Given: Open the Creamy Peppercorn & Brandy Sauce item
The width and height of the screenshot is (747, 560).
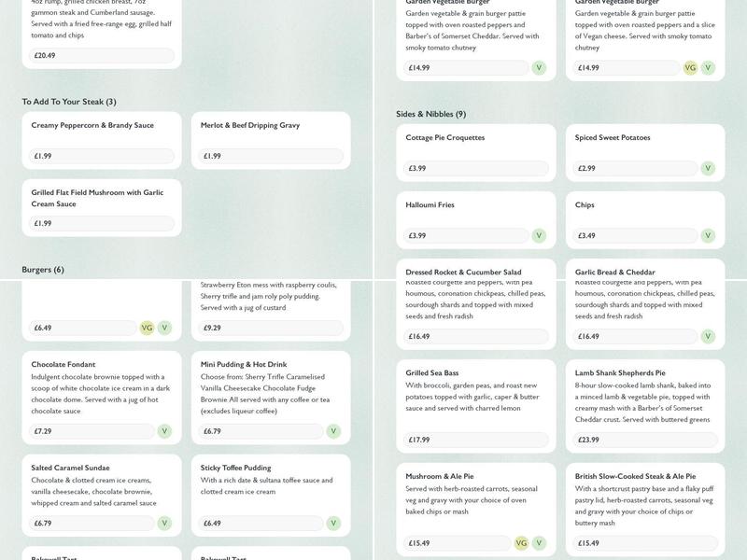Looking at the screenshot, I should click(x=92, y=125).
